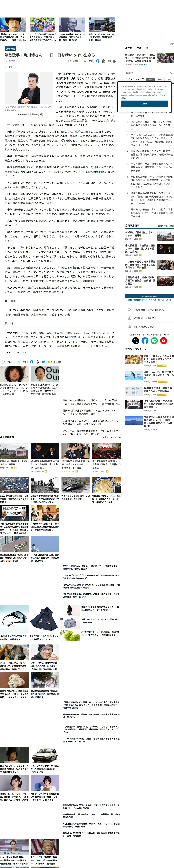Screen dimensions: 174x868
Task: Open 逃走していたドーベルマン top article
Action: (102, 37)
